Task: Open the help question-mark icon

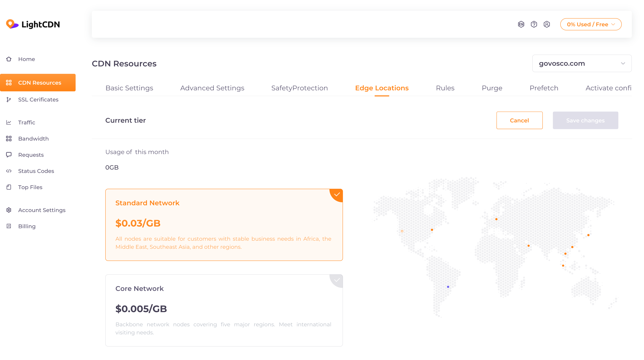Action: point(534,24)
